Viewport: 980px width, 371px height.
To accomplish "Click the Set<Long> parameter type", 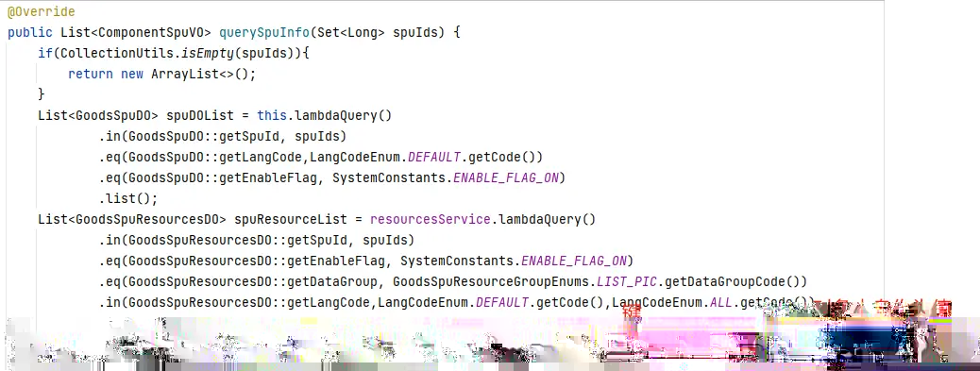I will pyautogui.click(x=351, y=32).
